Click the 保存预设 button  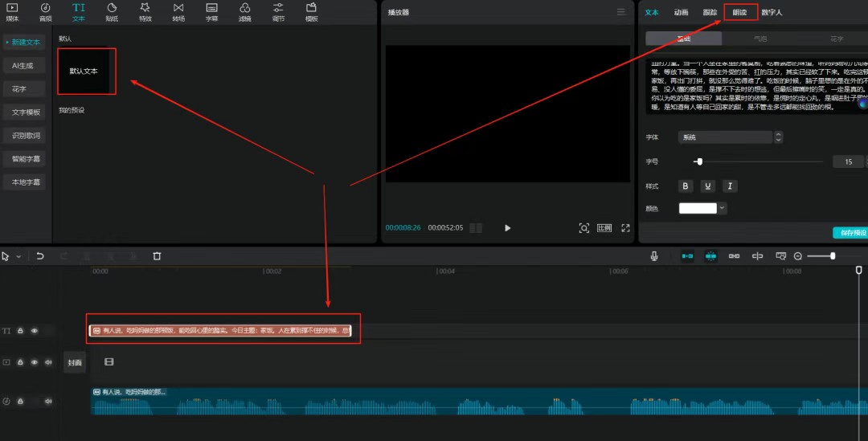pyautogui.click(x=850, y=233)
